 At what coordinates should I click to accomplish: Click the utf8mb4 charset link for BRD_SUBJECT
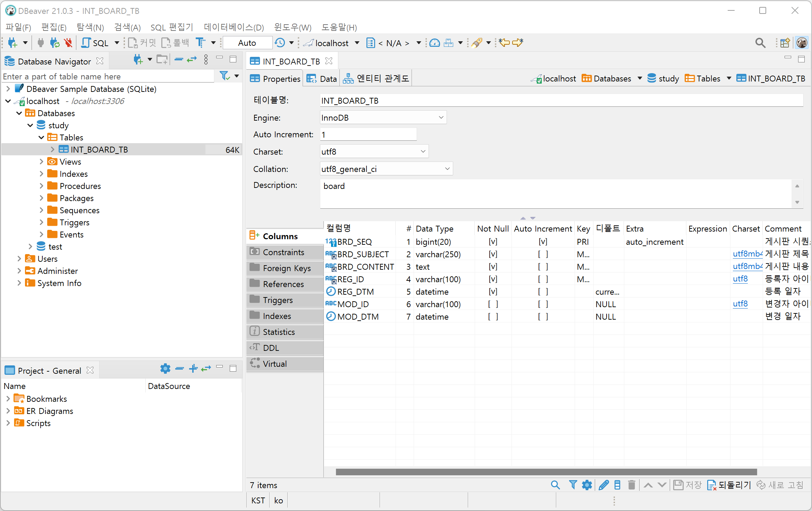(x=747, y=254)
